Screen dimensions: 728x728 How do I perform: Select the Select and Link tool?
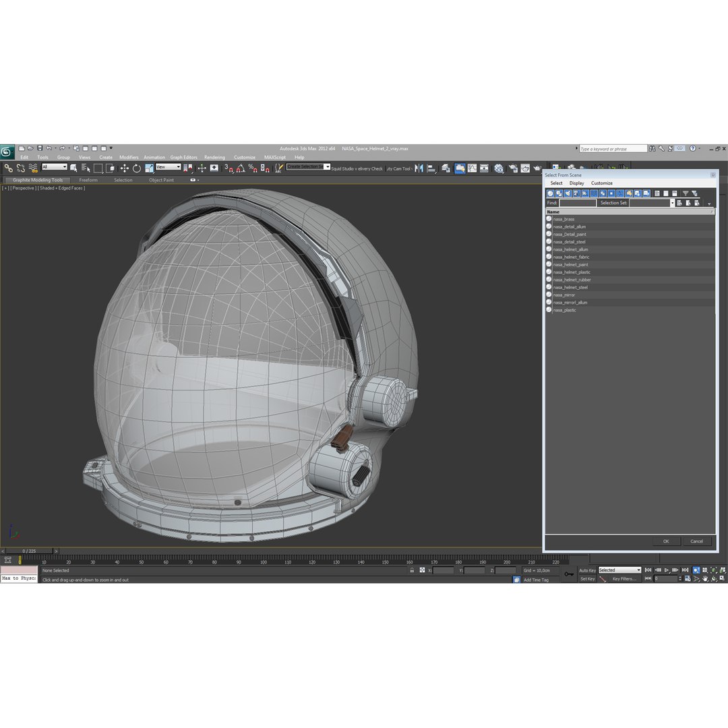(x=8, y=168)
